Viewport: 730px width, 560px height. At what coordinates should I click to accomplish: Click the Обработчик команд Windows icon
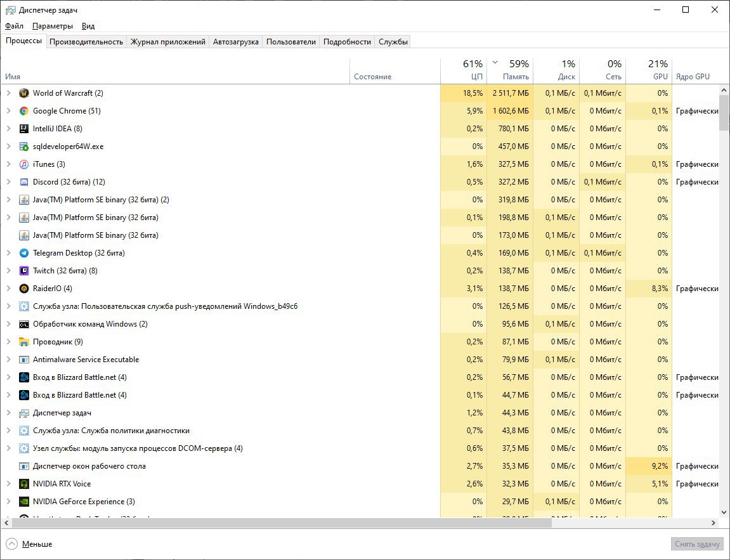23,324
